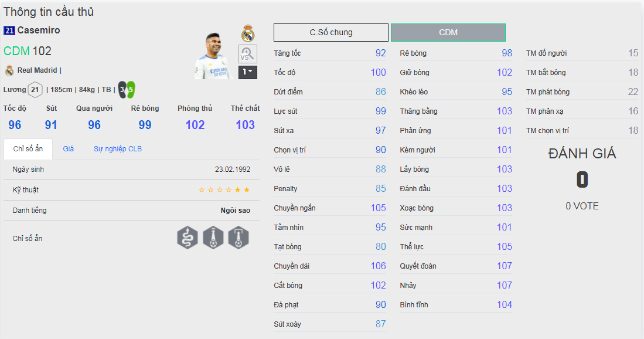
Task: Click the Kỹ thuật skill star rating
Action: click(x=224, y=190)
